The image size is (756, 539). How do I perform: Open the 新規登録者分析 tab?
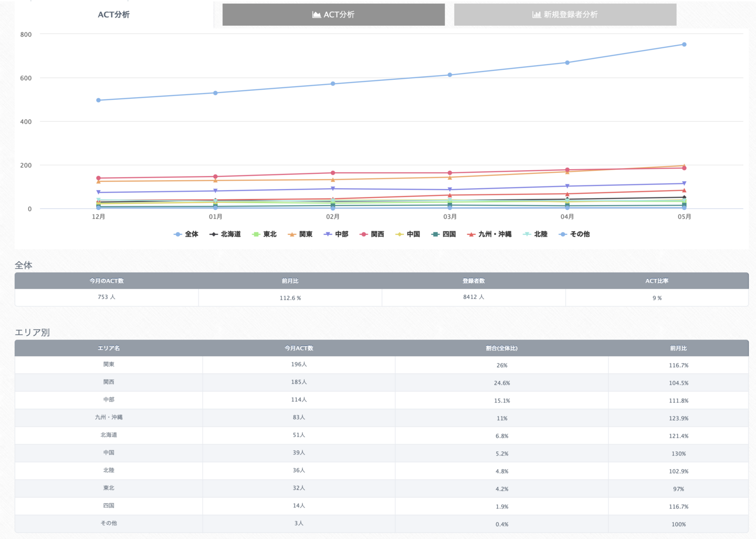(x=565, y=15)
